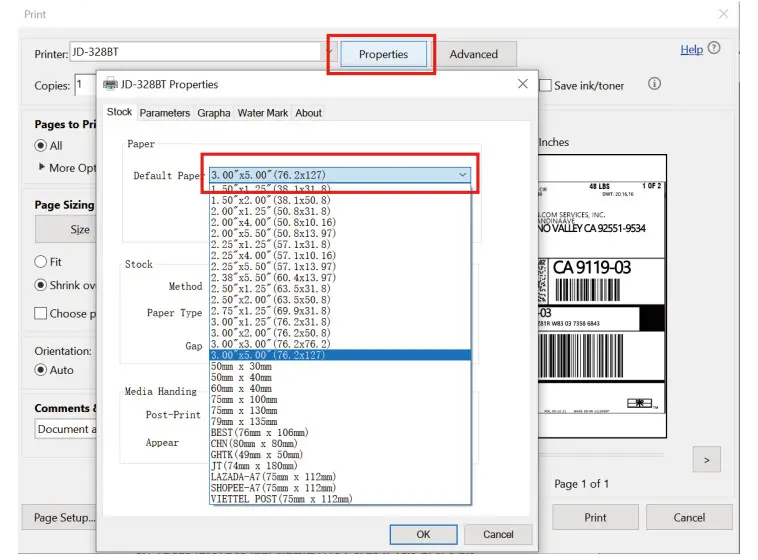
Task: Select the All pages radio button
Action: coord(41,146)
